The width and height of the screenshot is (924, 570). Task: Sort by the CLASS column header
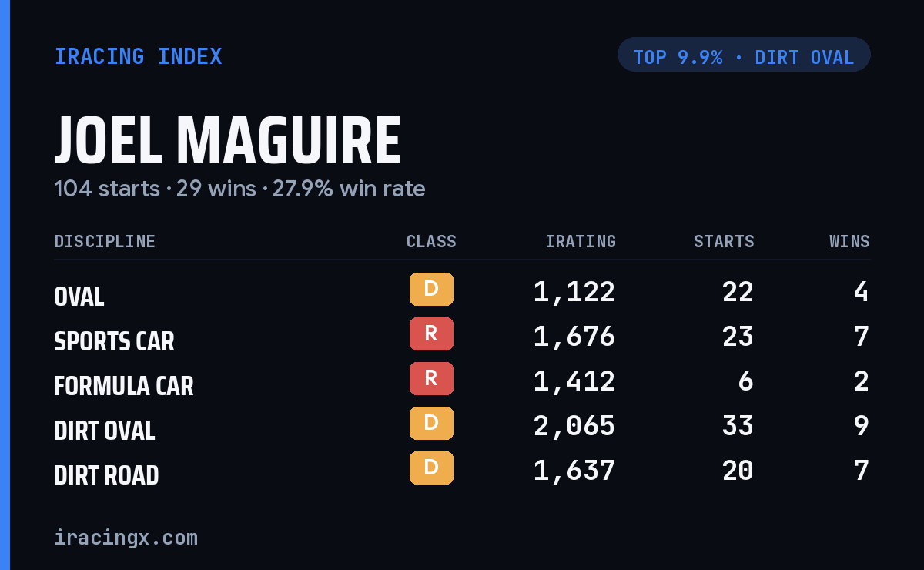coord(431,241)
